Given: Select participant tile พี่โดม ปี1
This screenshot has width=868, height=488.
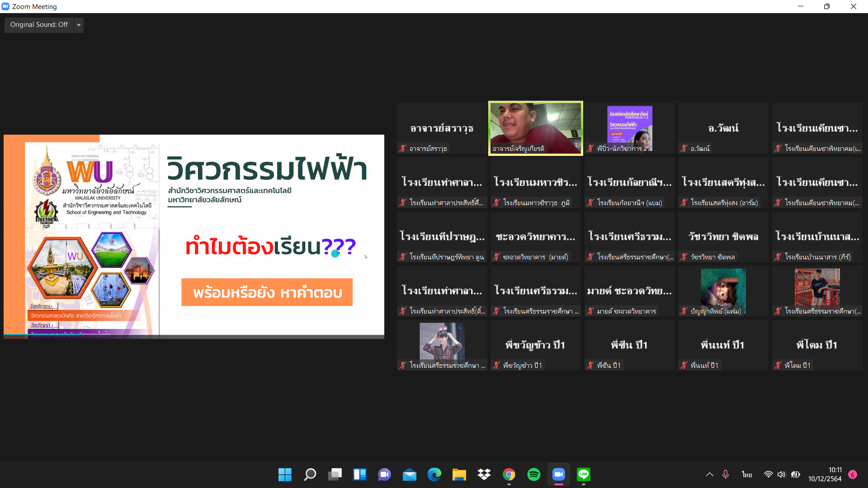Looking at the screenshot, I should pyautogui.click(x=817, y=345).
